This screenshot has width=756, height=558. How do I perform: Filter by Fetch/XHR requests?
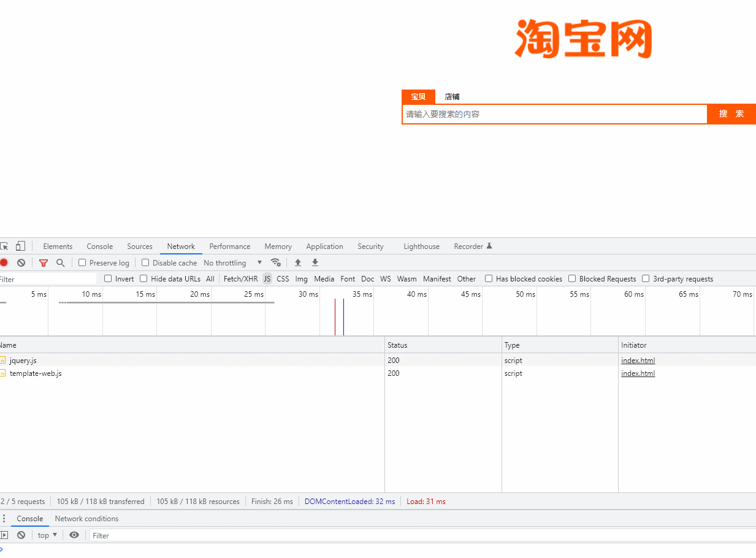tap(241, 279)
